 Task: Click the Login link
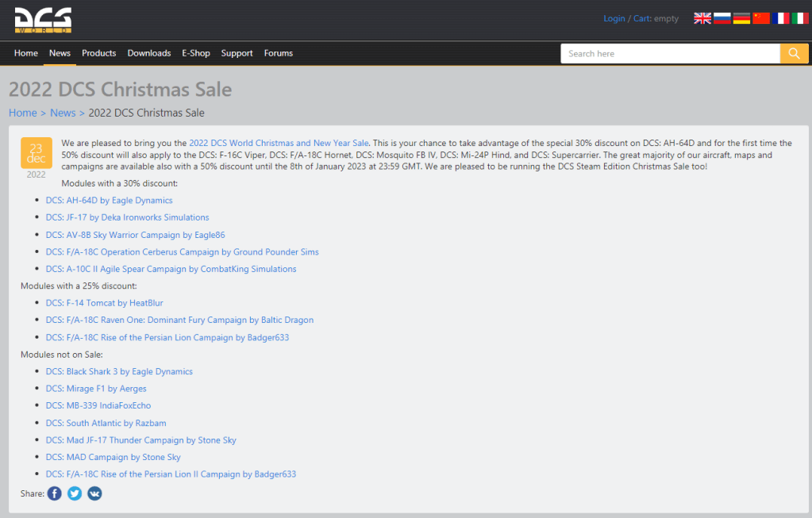point(614,18)
